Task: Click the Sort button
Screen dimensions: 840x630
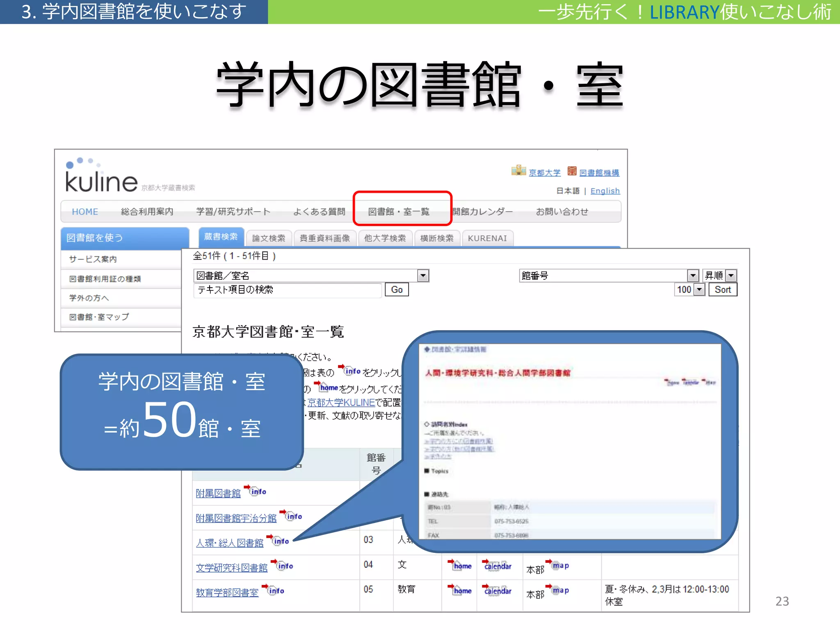Action: click(723, 290)
